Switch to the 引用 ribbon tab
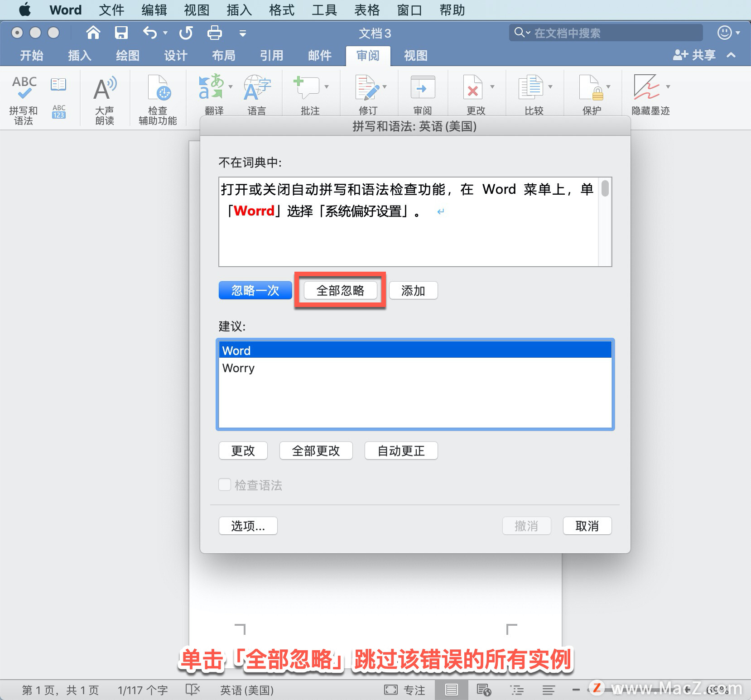The width and height of the screenshot is (751, 700). (272, 55)
